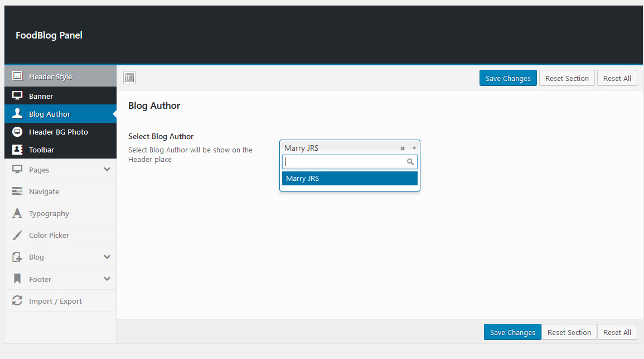Click the Import / Export refresh icon

17,300
